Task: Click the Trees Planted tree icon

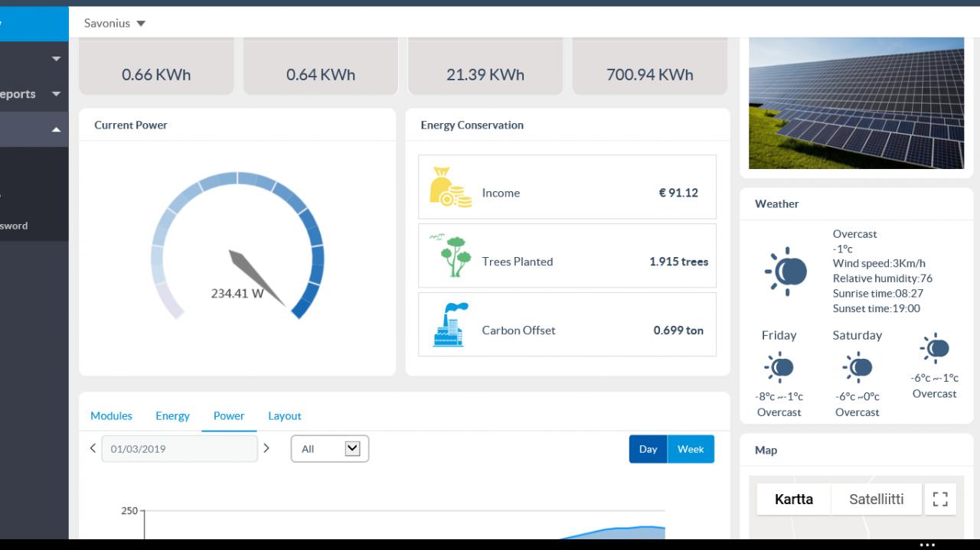Action: point(451,256)
